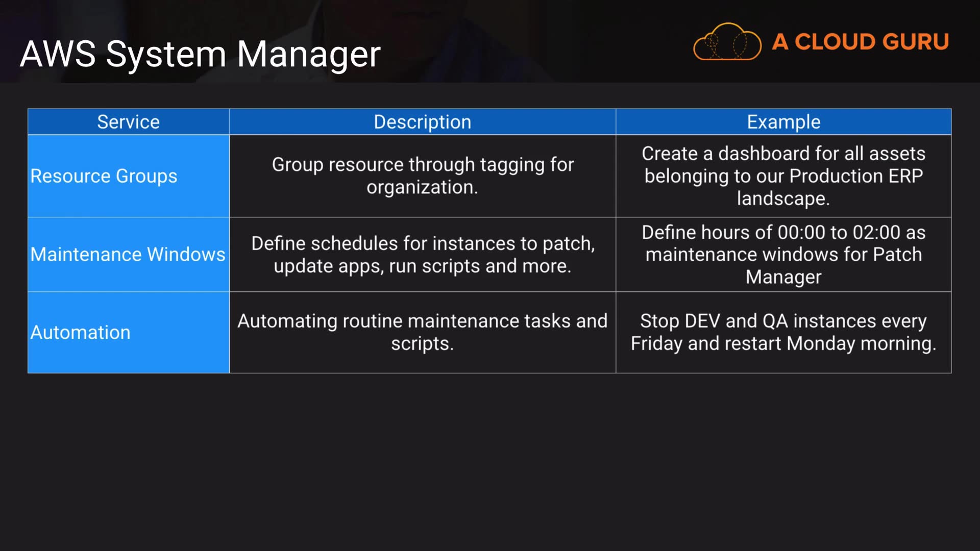Screen dimensions: 980x551
Task: Click the Production ERP landscape example cell
Action: click(783, 176)
